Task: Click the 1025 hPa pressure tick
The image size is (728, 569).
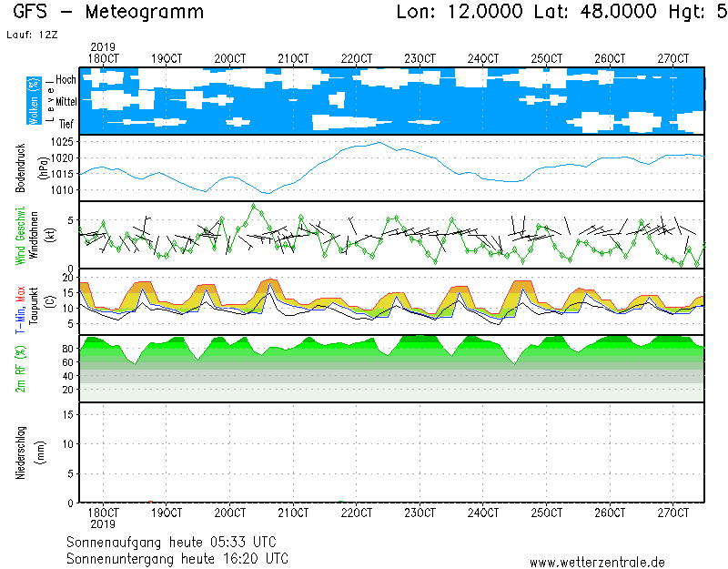Action: (x=62, y=142)
